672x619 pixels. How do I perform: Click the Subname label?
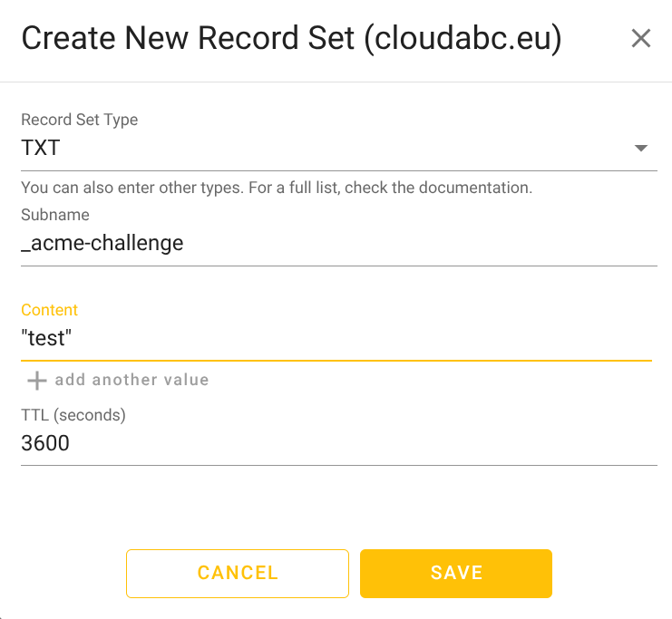point(55,215)
